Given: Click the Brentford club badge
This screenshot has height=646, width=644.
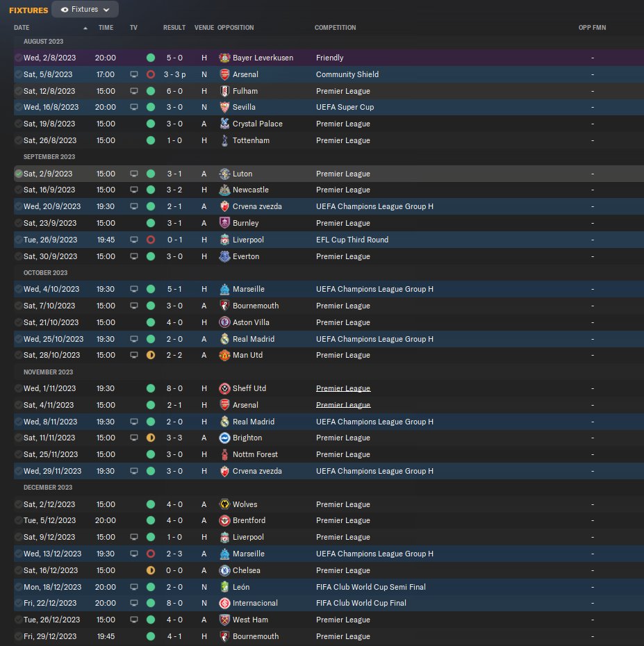Looking at the screenshot, I should [x=224, y=520].
